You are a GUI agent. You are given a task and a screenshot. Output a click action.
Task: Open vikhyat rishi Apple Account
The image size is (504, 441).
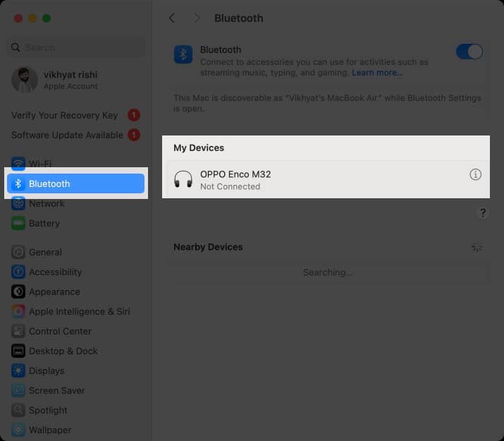76,80
